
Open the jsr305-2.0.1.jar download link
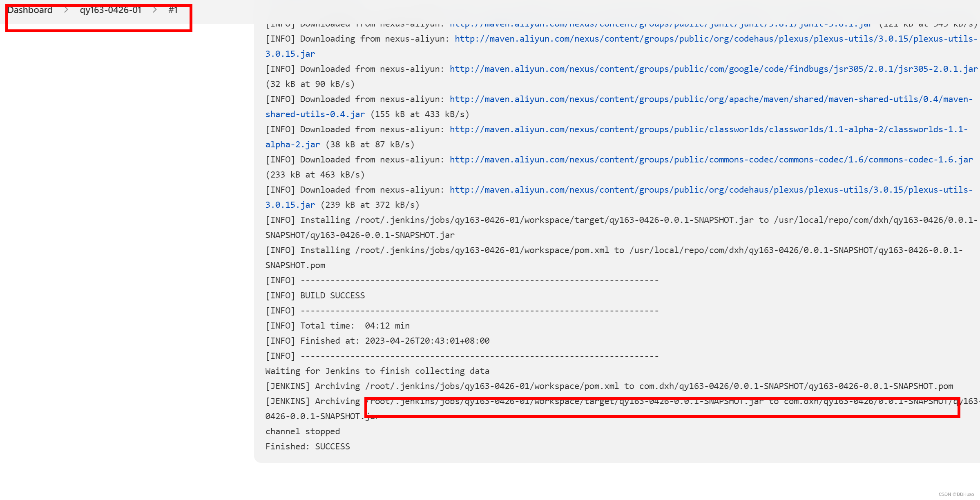(x=713, y=69)
